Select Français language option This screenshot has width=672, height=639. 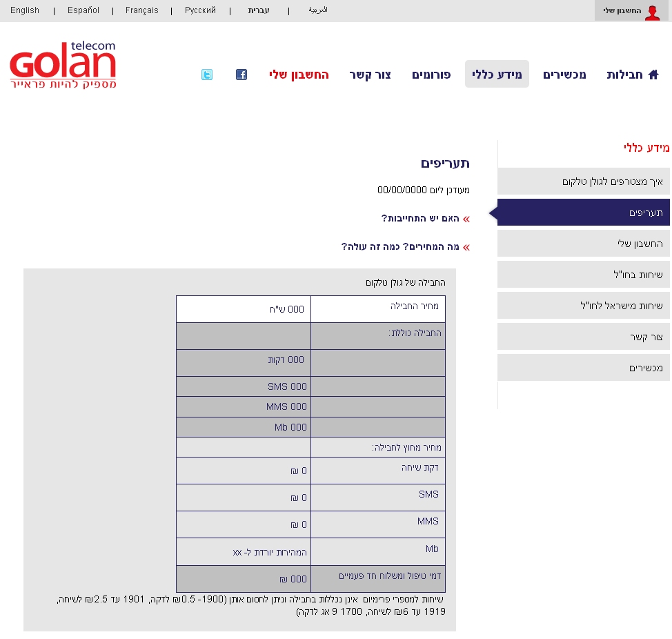[x=141, y=10]
